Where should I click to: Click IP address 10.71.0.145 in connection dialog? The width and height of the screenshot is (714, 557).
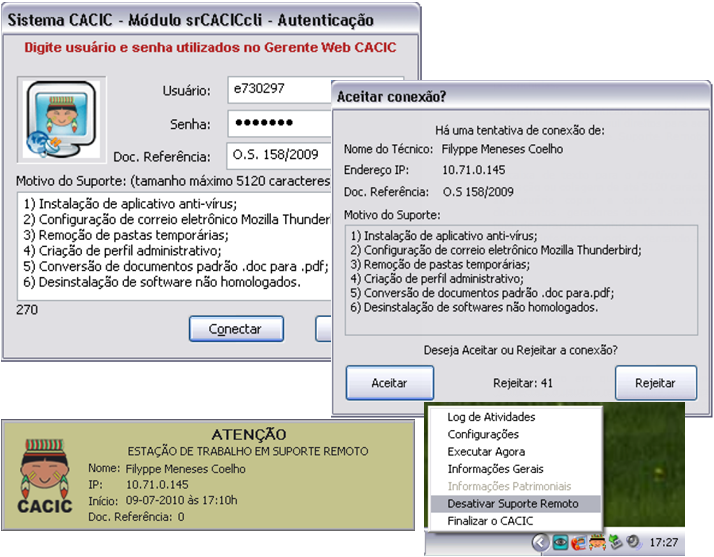pyautogui.click(x=474, y=170)
